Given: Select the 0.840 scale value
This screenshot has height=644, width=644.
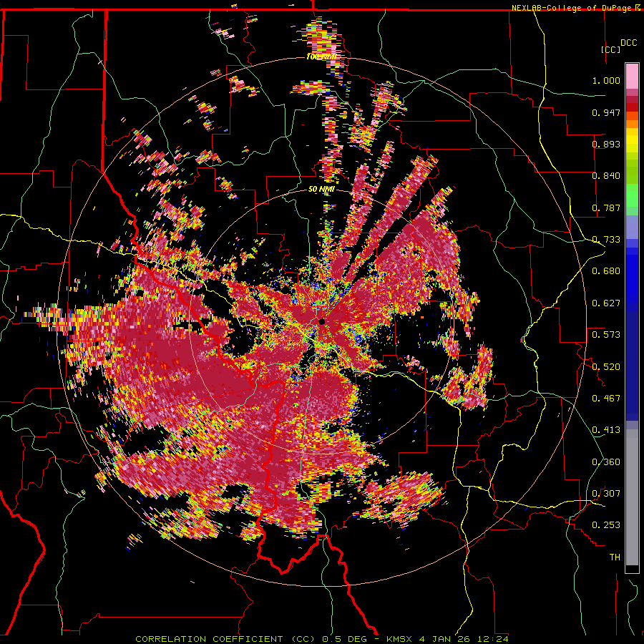Looking at the screenshot, I should [606, 176].
